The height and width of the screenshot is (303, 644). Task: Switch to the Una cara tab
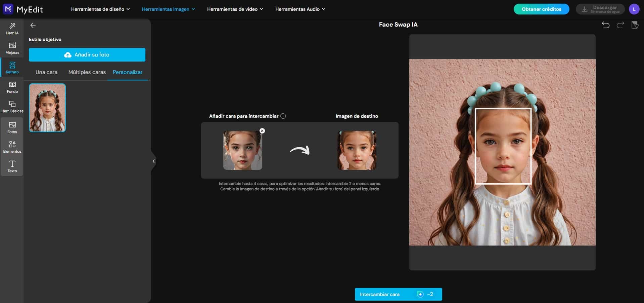click(46, 72)
